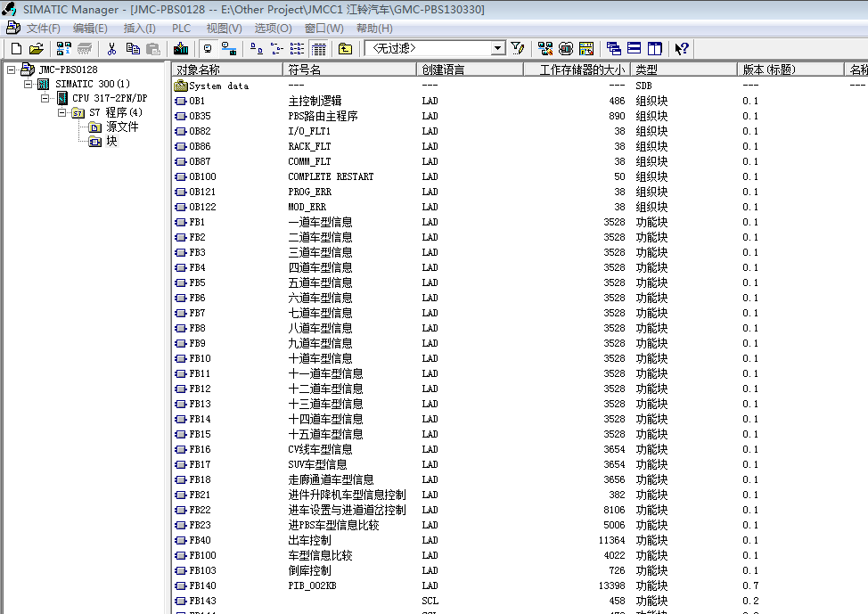The image size is (868, 614).
Task: Click the SIMATIC Manager document menu icon
Action: pos(12,28)
